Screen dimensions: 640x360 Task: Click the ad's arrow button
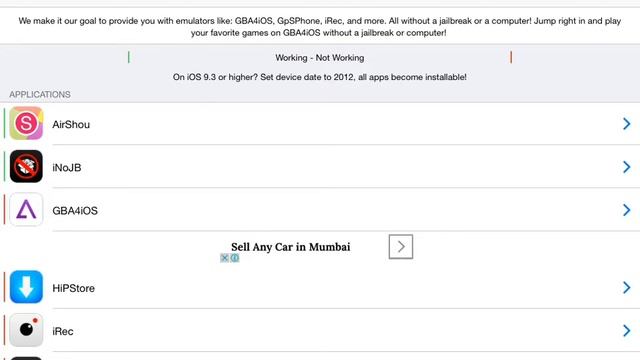pyautogui.click(x=401, y=247)
